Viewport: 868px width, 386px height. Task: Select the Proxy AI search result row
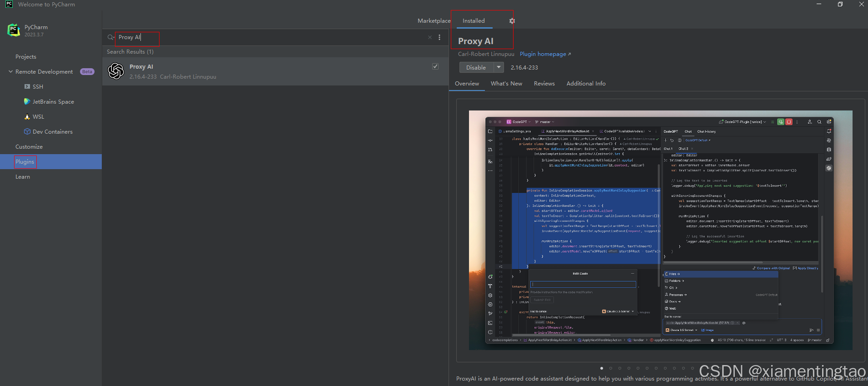275,71
